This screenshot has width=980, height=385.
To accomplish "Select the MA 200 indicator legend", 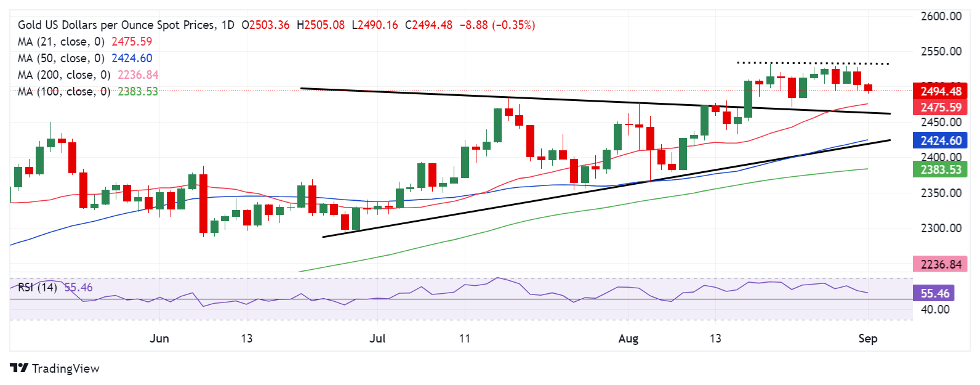I will coord(64,75).
